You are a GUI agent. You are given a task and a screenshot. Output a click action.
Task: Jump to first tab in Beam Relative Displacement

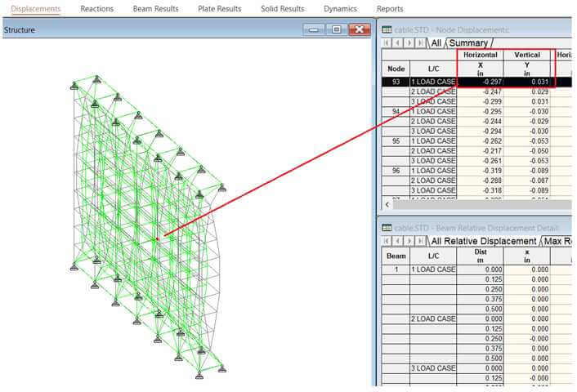pyautogui.click(x=387, y=241)
